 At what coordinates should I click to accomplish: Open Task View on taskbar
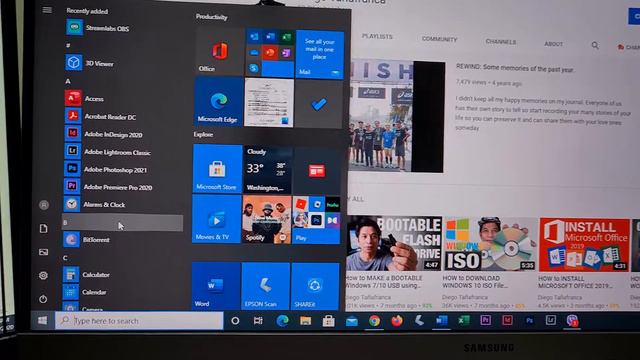coord(258,321)
